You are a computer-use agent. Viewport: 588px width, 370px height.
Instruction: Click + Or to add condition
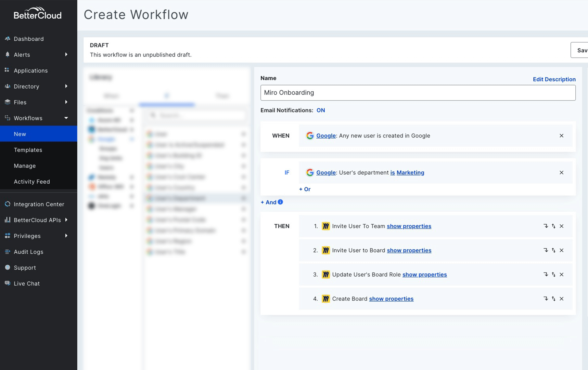(305, 189)
